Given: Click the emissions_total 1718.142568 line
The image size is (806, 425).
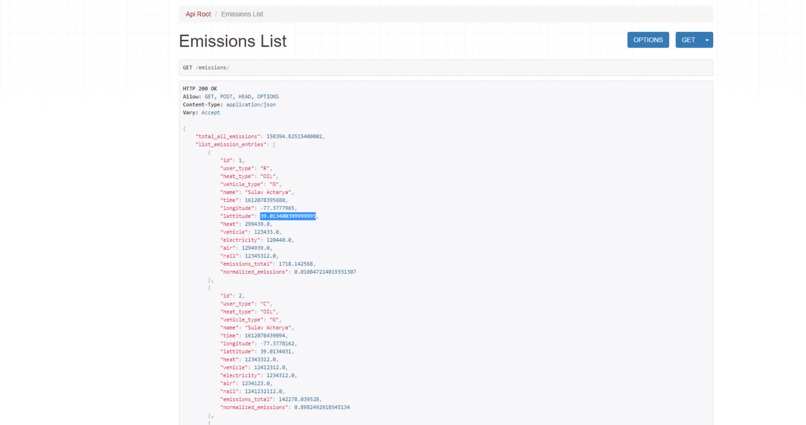Looking at the screenshot, I should tap(268, 264).
